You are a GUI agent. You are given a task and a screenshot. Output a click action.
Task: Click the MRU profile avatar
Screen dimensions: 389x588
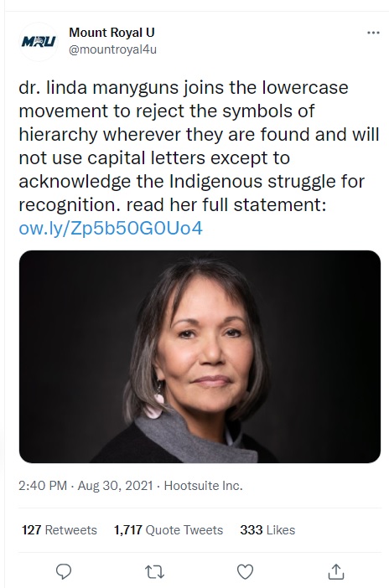[x=39, y=41]
